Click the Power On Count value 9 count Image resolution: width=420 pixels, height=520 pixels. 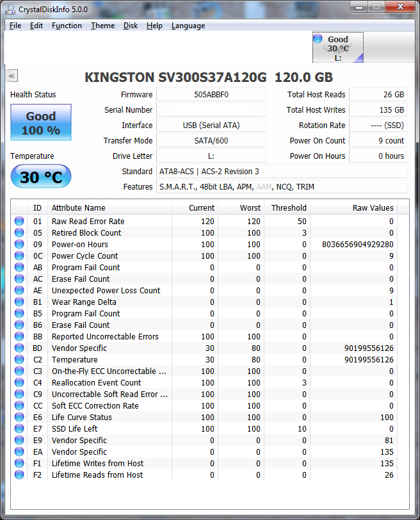[x=378, y=141]
